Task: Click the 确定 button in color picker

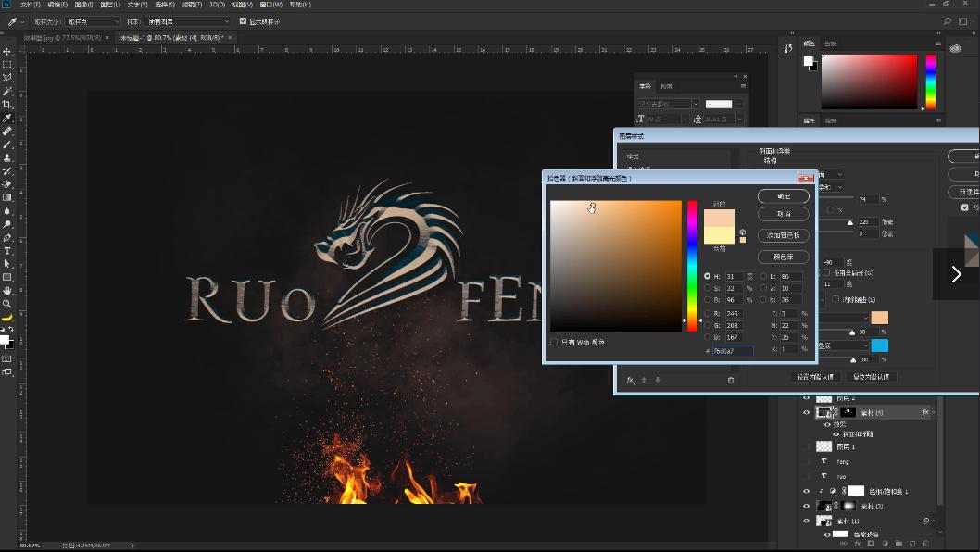Action: (x=783, y=196)
